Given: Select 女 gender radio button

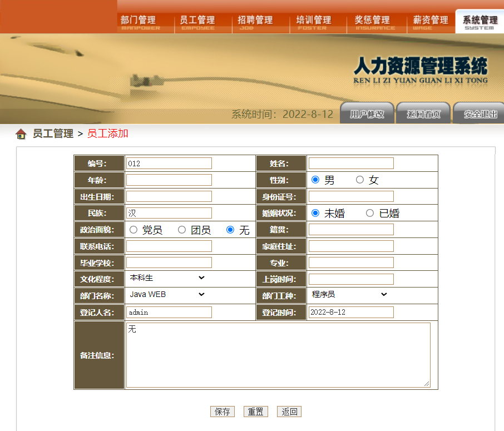Looking at the screenshot, I should pyautogui.click(x=360, y=180).
